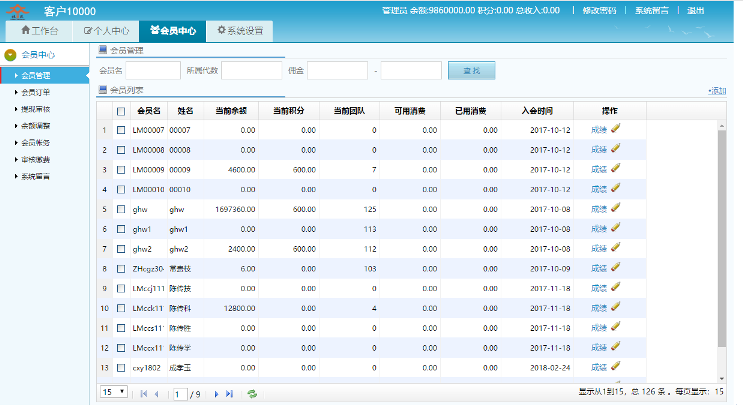Check the box for member ghw1

[121, 229]
